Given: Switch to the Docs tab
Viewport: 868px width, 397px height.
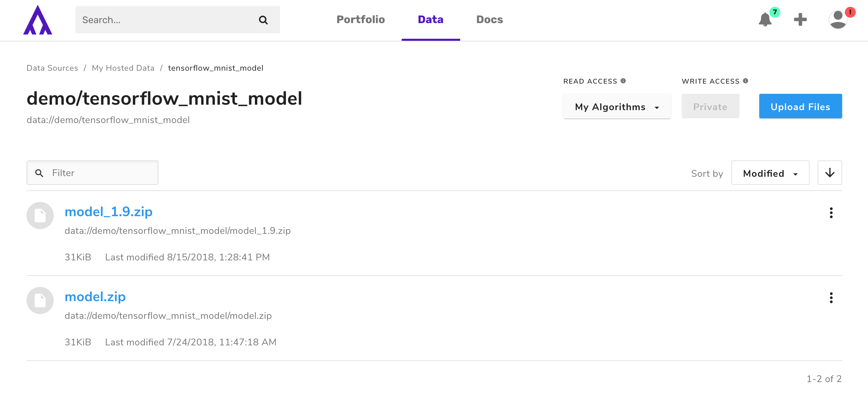Looking at the screenshot, I should [x=489, y=19].
